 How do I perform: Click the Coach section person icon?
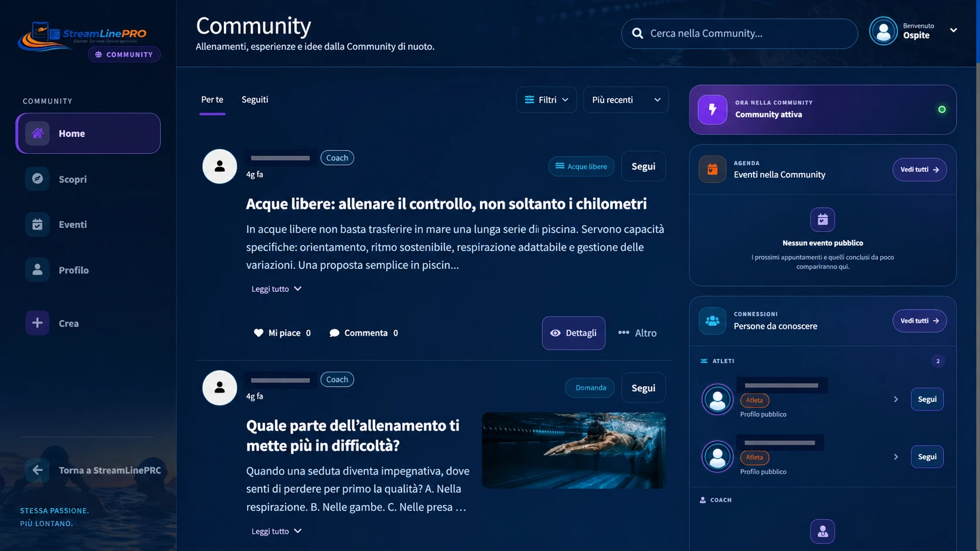[822, 532]
